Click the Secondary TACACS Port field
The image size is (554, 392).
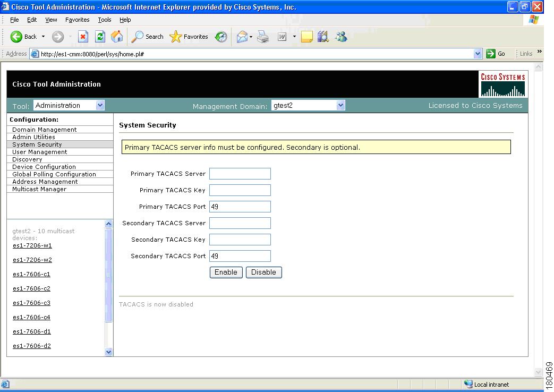[x=240, y=256]
